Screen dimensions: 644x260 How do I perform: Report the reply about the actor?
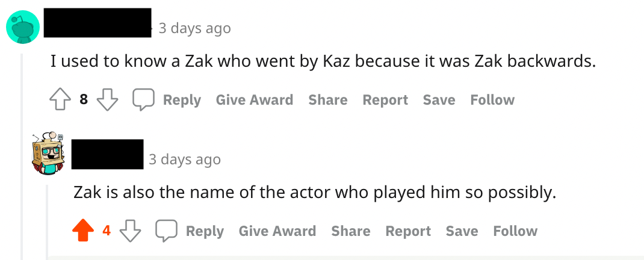click(408, 231)
